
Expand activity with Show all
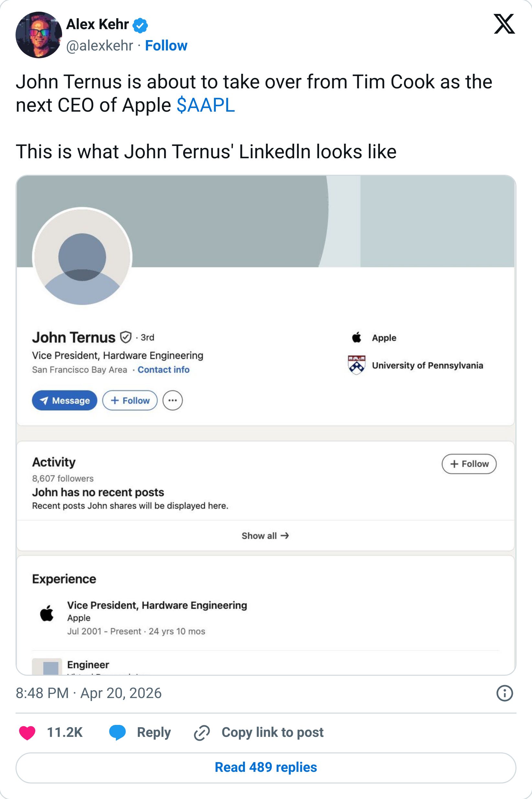tap(265, 536)
